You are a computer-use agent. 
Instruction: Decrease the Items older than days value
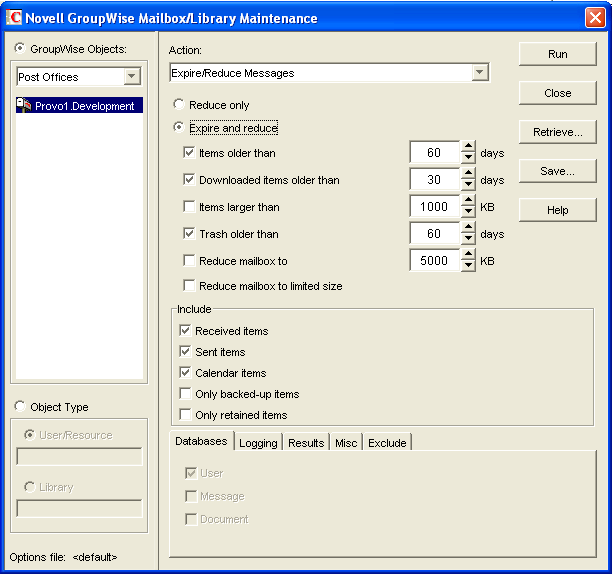pos(468,157)
